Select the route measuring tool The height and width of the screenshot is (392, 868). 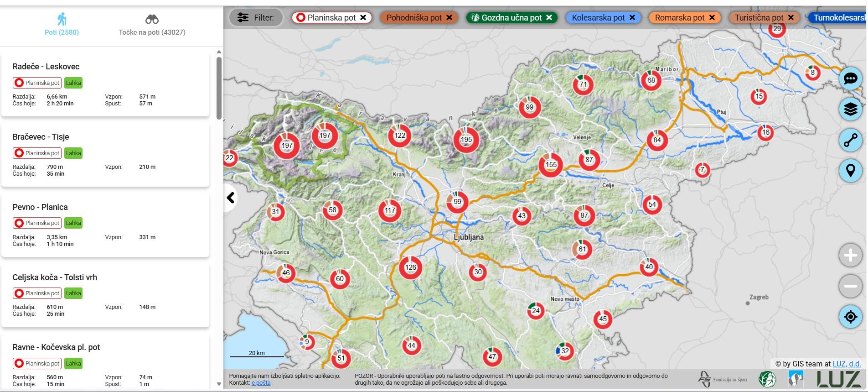850,141
